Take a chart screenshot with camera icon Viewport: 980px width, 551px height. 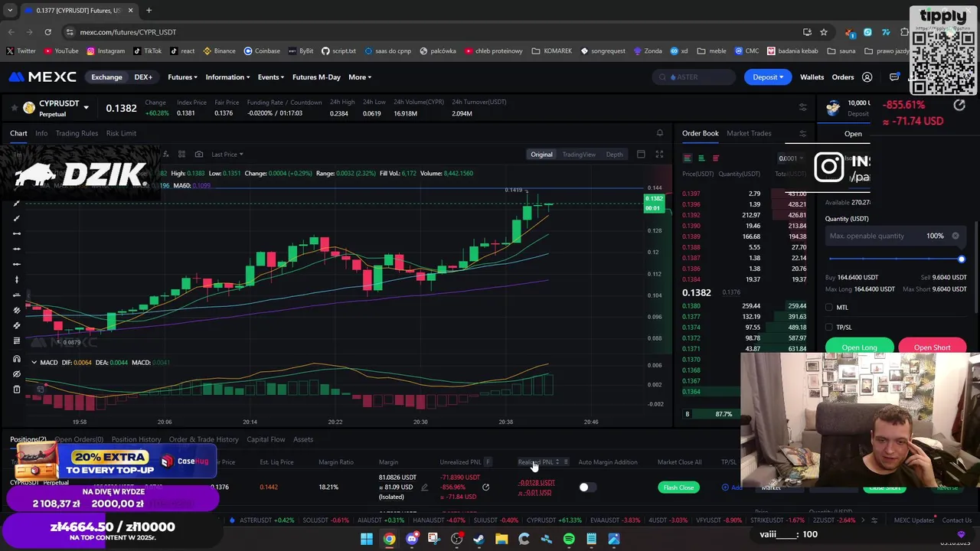pos(199,155)
